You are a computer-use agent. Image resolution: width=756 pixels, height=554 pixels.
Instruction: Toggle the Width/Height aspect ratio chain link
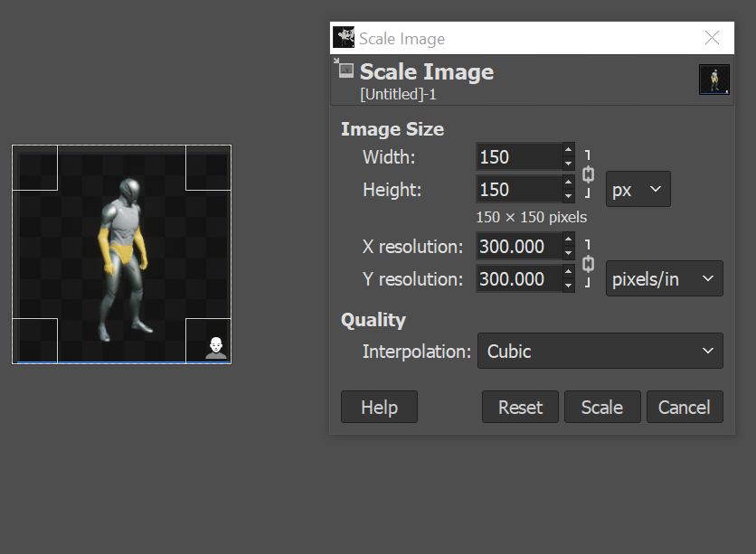588,174
